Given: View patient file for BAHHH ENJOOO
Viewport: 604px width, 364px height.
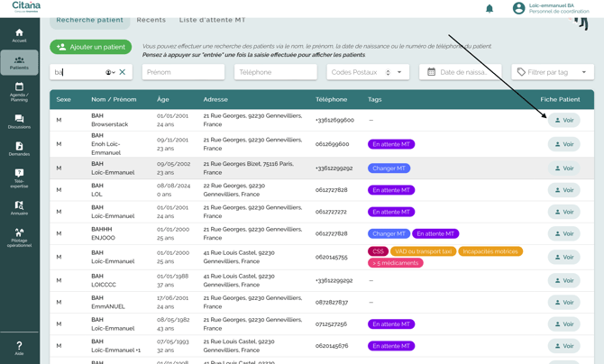Looking at the screenshot, I should pyautogui.click(x=564, y=234).
